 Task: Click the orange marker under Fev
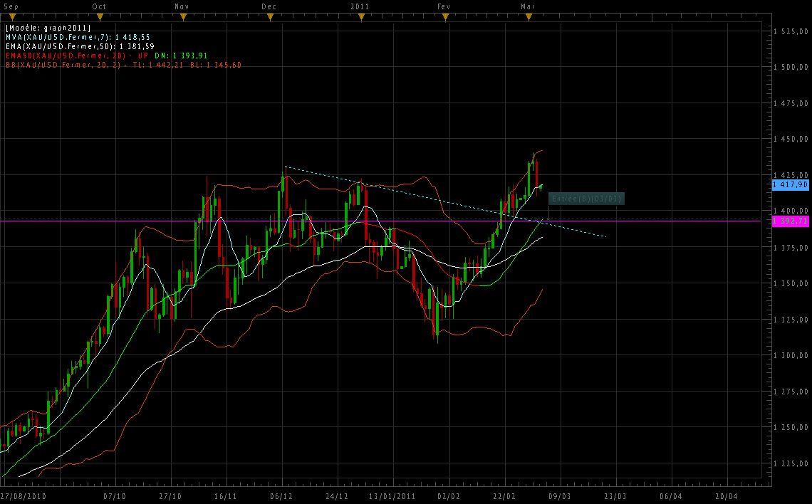click(x=445, y=17)
